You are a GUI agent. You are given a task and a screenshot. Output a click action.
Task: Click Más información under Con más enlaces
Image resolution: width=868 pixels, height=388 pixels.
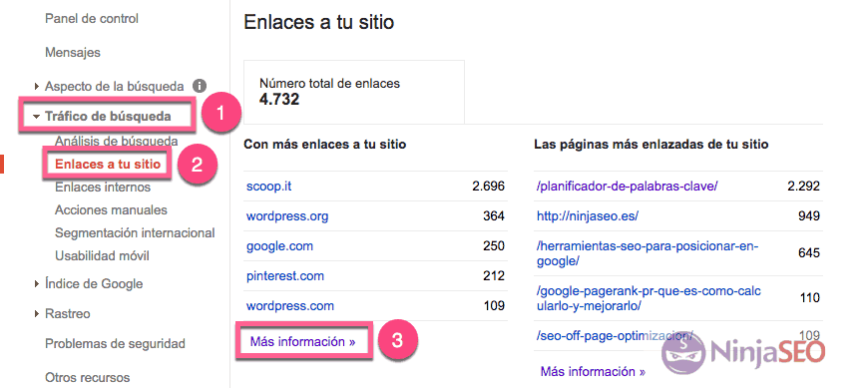click(x=303, y=341)
